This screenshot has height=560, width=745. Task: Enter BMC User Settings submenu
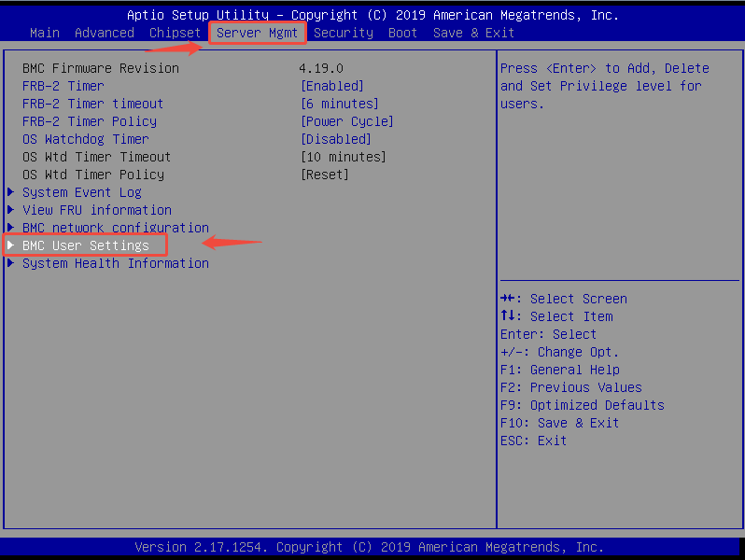pos(86,245)
